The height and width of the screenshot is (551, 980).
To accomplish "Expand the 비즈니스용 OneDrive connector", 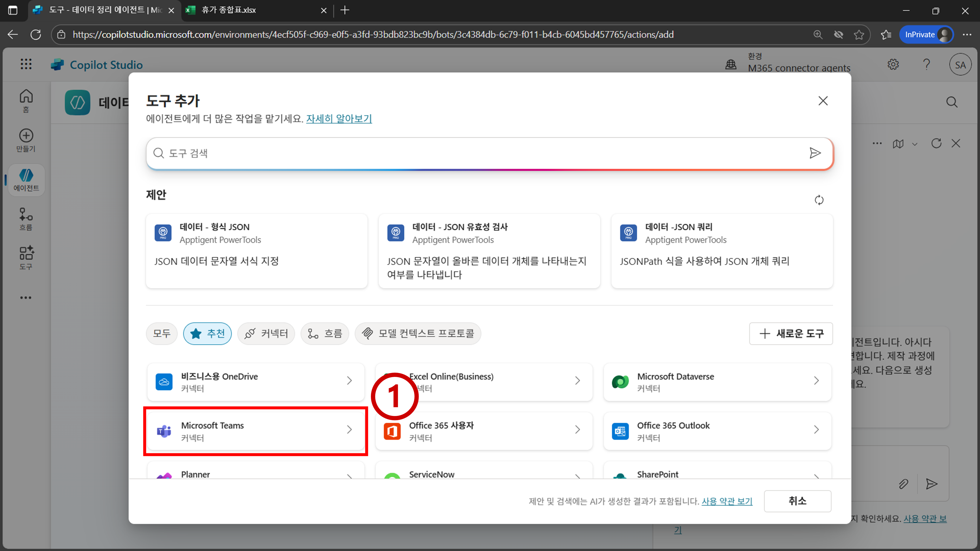I will tap(255, 382).
